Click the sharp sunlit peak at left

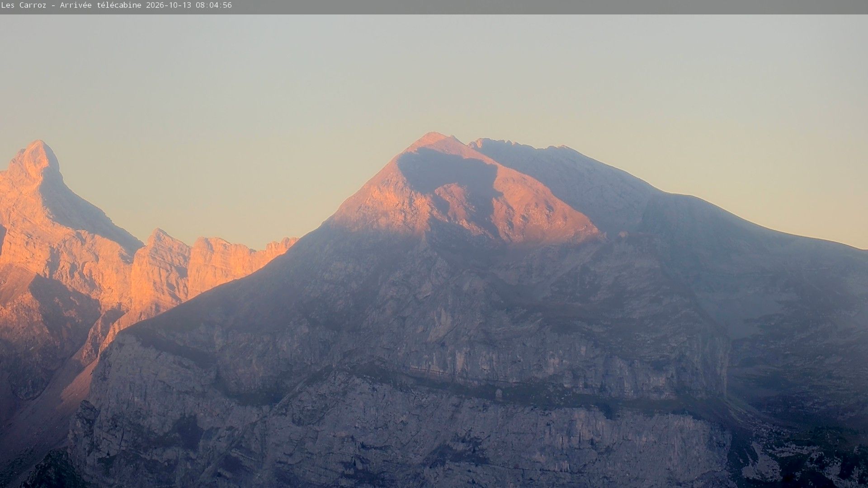point(36,156)
